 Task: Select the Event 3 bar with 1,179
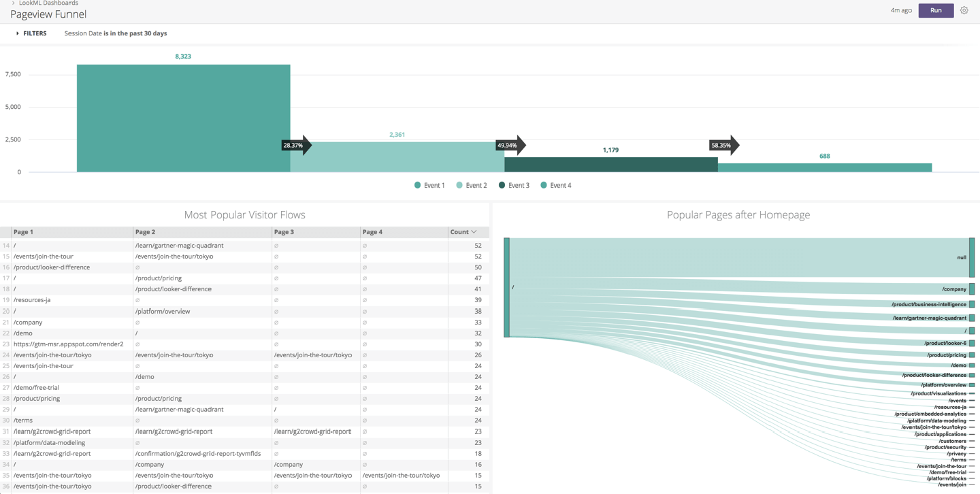(610, 165)
